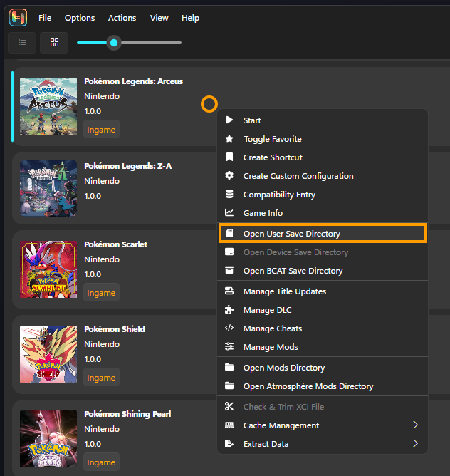
Task: Open the Actions menu
Action: (122, 18)
